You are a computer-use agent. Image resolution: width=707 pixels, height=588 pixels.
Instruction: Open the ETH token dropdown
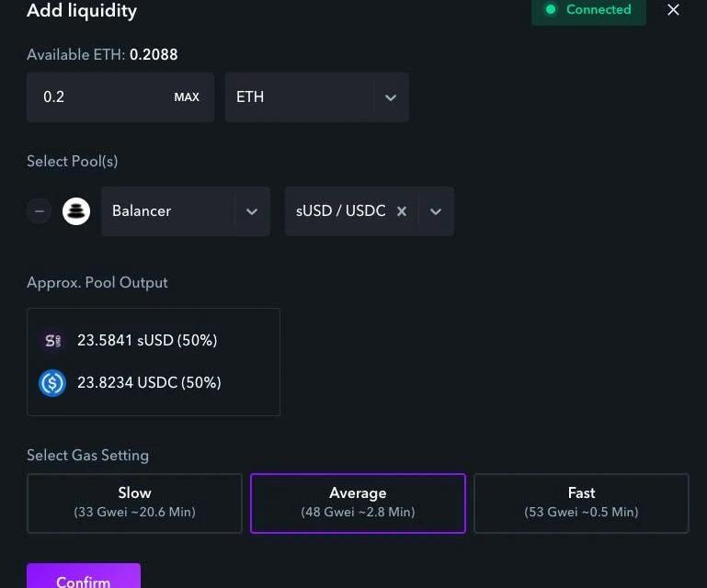(390, 97)
